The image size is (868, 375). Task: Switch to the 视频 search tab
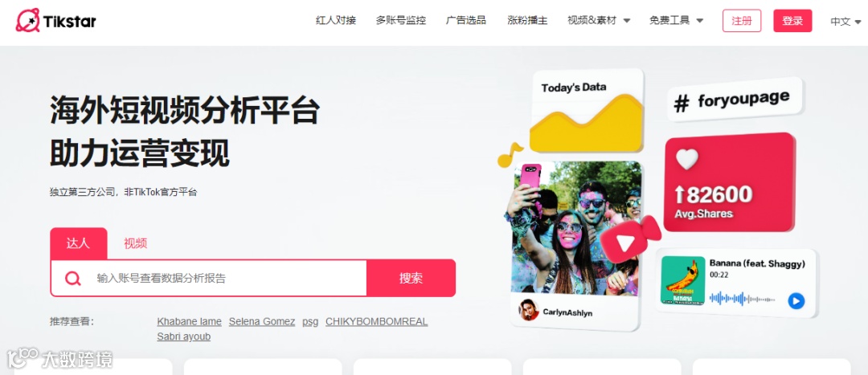(x=136, y=243)
